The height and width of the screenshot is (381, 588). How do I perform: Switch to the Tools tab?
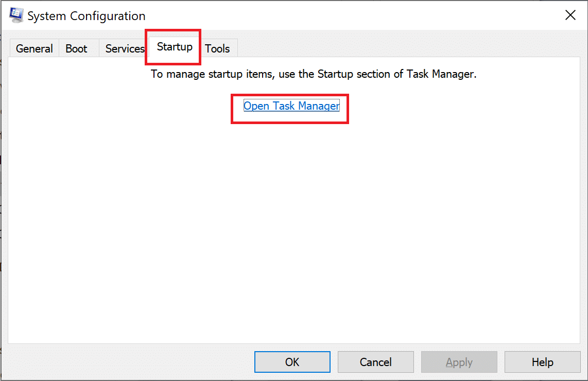217,48
